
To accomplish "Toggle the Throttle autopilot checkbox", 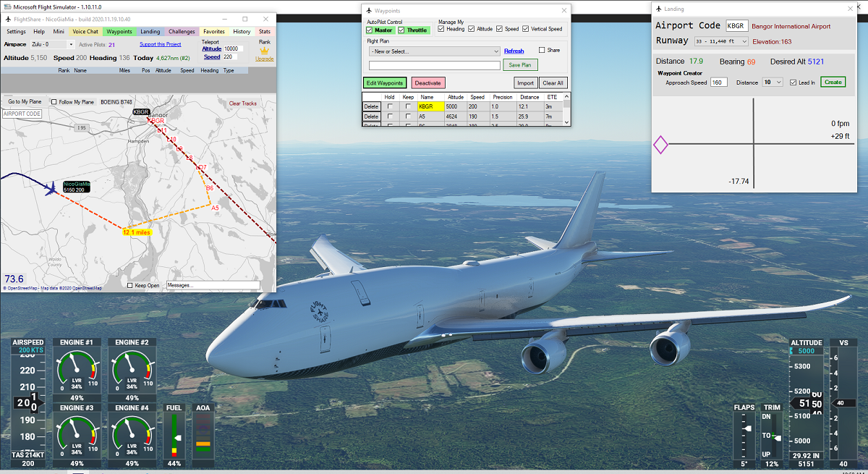I will click(x=401, y=30).
